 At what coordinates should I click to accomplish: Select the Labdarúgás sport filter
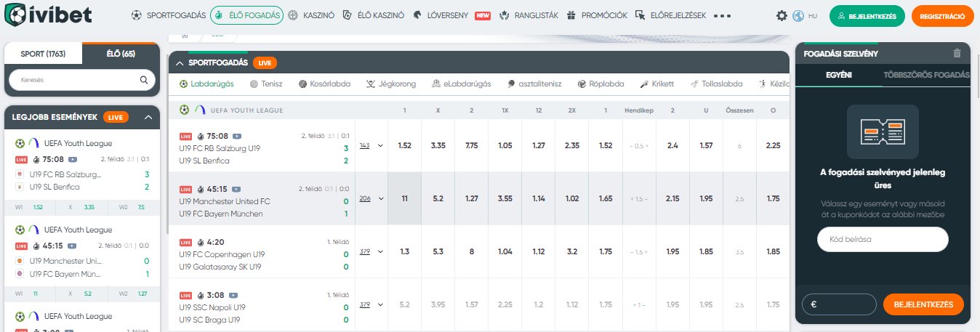tap(206, 84)
